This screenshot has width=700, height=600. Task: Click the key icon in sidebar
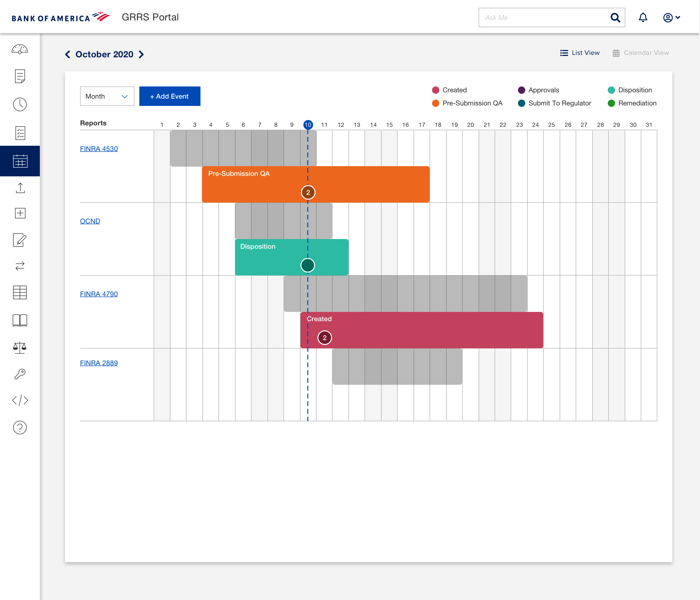click(x=20, y=374)
